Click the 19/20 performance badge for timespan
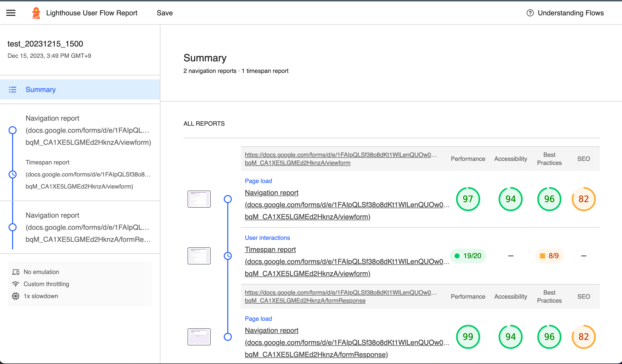This screenshot has height=364, width=622. tap(468, 256)
